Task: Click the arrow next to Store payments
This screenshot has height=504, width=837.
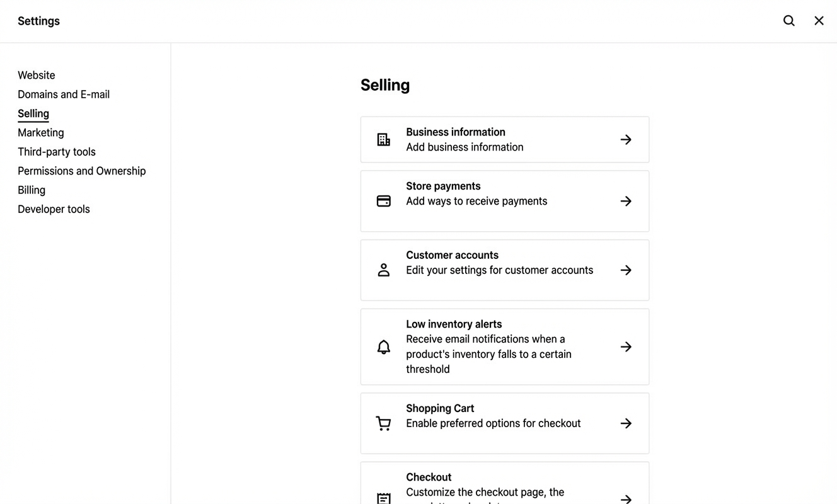Action: pos(626,201)
